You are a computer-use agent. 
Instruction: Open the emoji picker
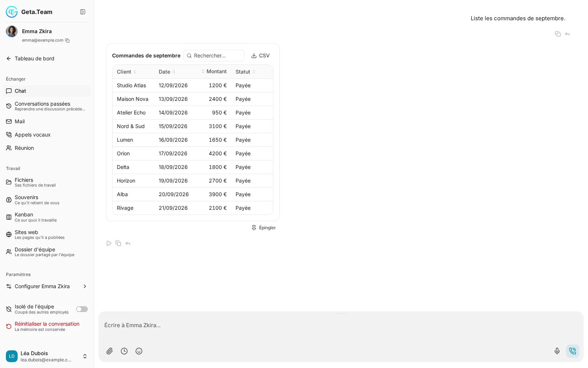click(139, 351)
